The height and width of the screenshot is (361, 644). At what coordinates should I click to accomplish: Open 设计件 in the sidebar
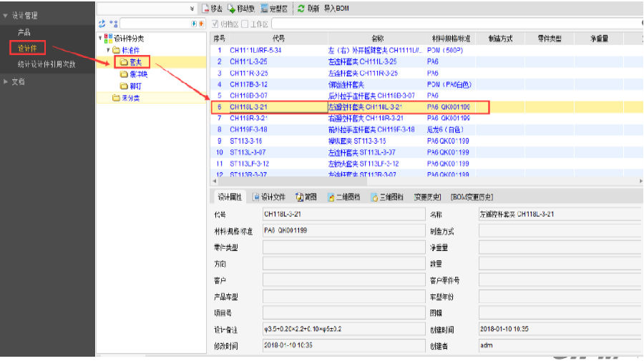(27, 48)
